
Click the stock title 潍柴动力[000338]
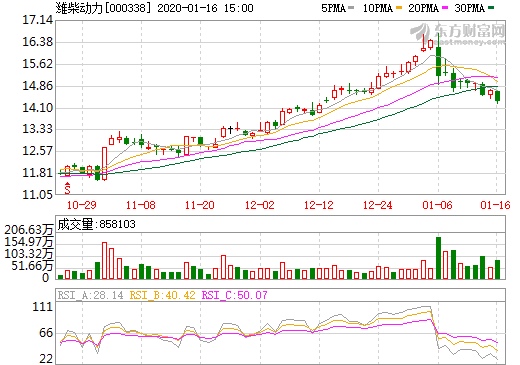coord(103,8)
